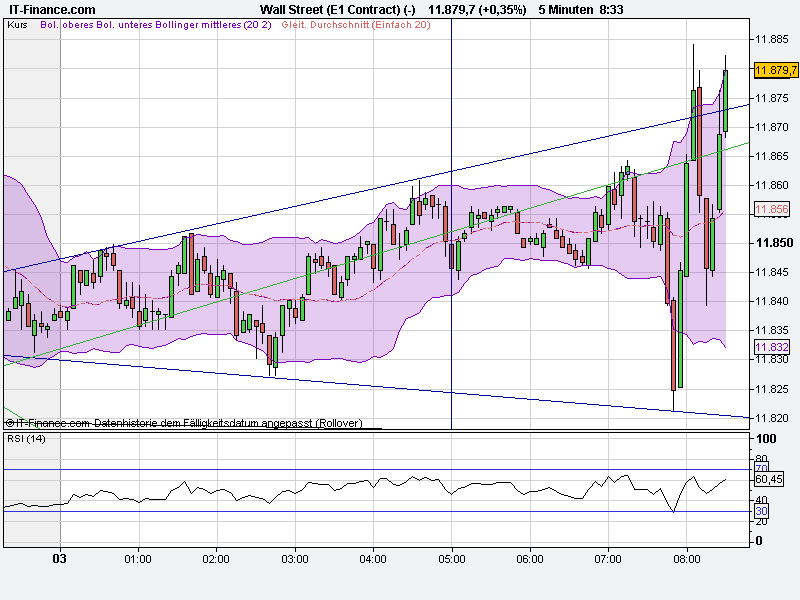
Task: Click the 11.840 price axis label
Action: click(771, 301)
